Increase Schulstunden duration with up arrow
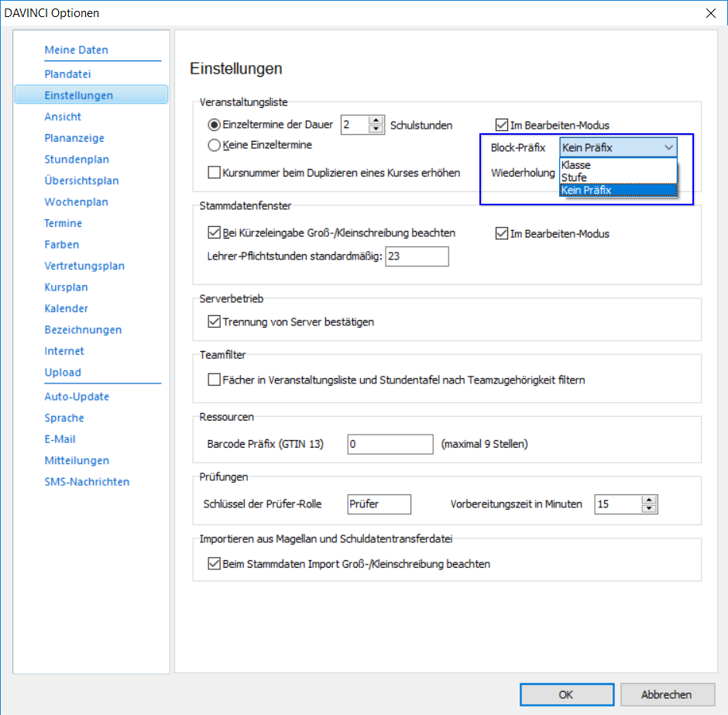 (376, 120)
